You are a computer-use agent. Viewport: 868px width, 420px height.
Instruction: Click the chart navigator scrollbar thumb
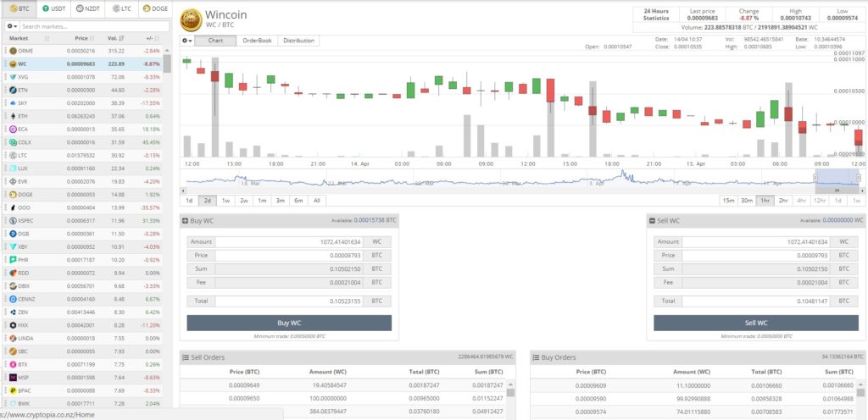point(837,191)
